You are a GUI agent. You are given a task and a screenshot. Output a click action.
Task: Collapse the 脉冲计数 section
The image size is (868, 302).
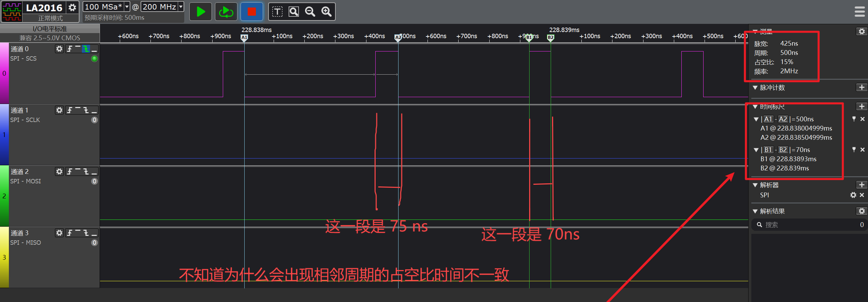[755, 88]
